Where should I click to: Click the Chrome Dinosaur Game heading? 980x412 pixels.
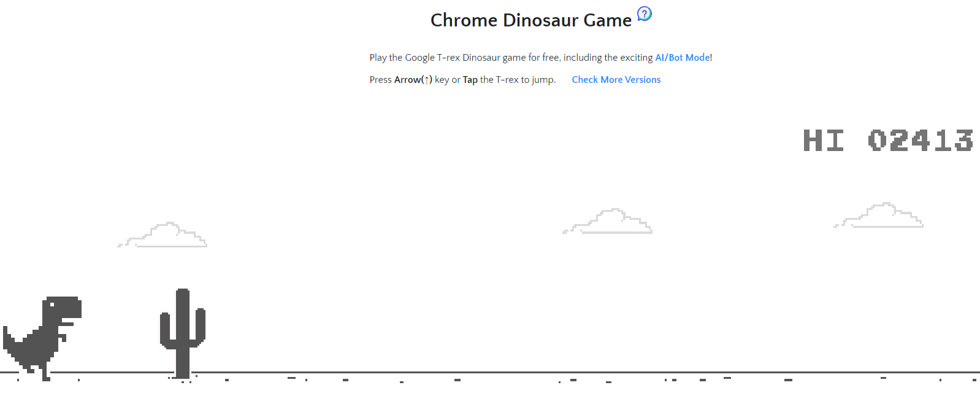(531, 20)
